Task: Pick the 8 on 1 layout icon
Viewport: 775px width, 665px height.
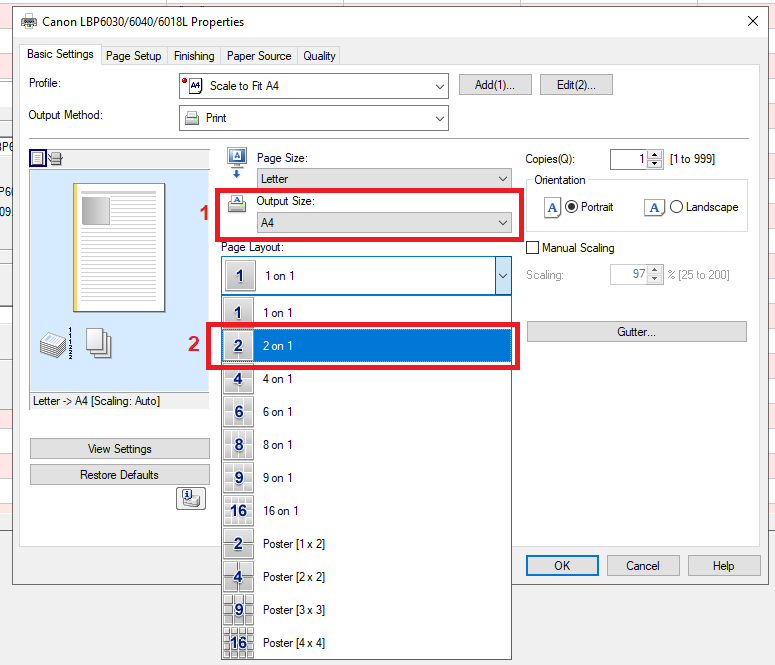Action: (x=238, y=445)
